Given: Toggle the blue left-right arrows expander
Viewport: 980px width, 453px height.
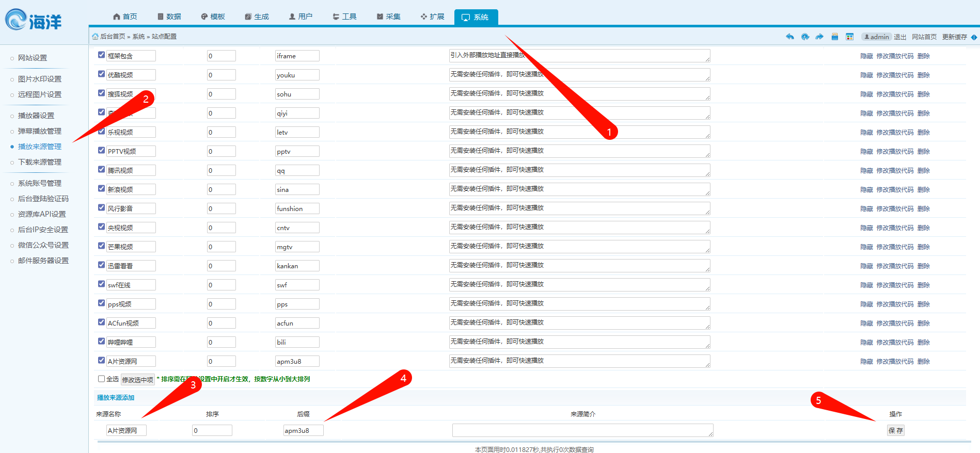Looking at the screenshot, I should click(x=974, y=37).
